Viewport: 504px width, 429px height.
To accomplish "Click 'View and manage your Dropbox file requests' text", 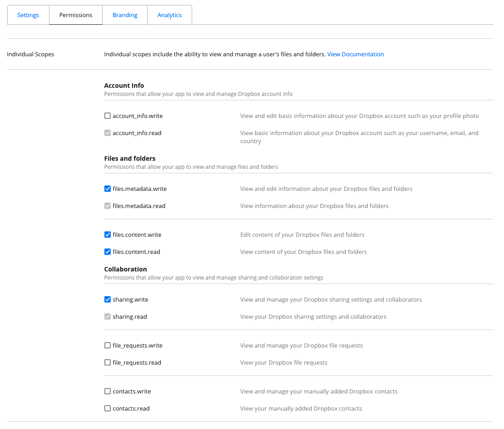I will click(301, 346).
